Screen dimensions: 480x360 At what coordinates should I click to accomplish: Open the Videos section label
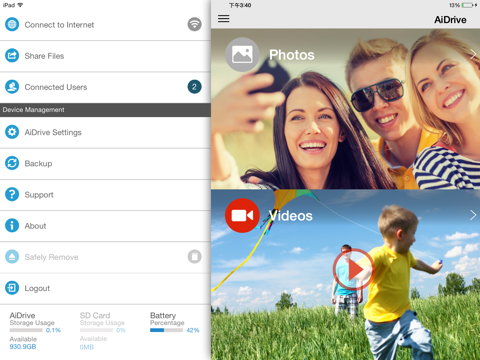(x=291, y=216)
